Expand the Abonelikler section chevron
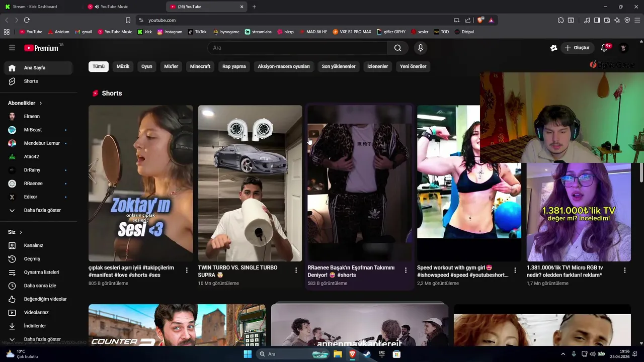 [41, 103]
